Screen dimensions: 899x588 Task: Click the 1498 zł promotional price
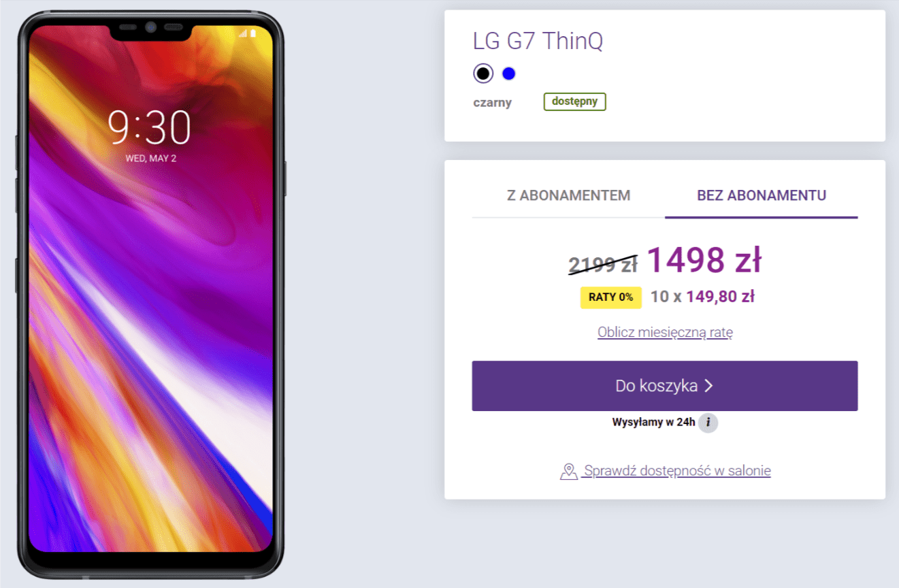tap(704, 260)
